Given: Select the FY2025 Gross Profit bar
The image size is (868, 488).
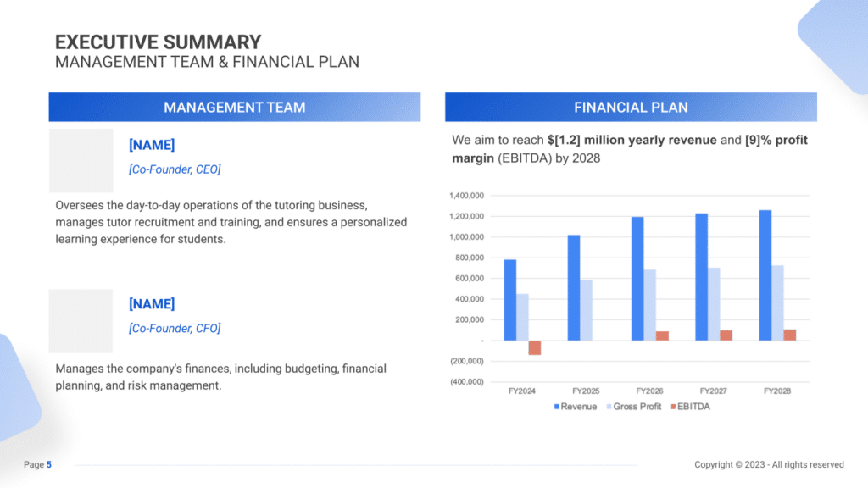Looking at the screenshot, I should [x=587, y=310].
